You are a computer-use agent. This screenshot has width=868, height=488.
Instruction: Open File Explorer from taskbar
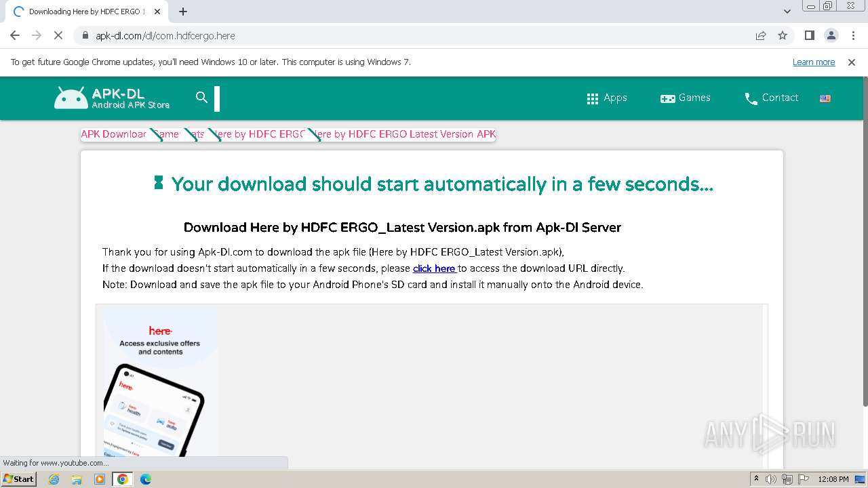pyautogui.click(x=77, y=479)
